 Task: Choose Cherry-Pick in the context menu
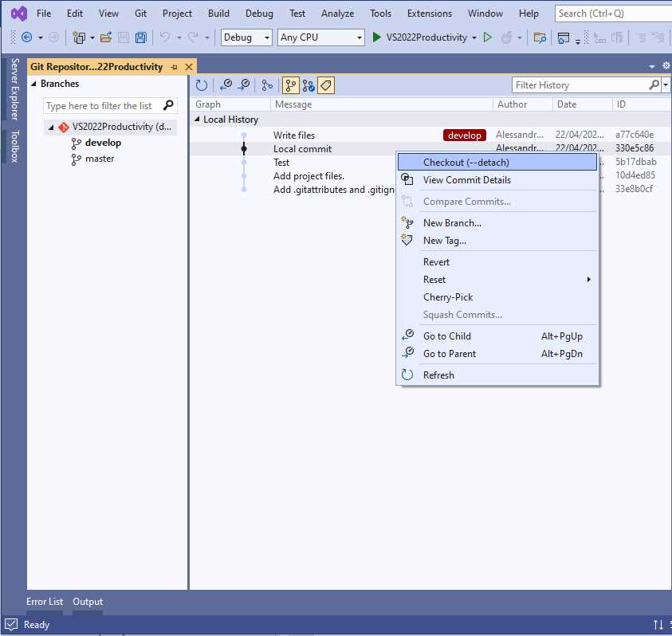point(497,297)
